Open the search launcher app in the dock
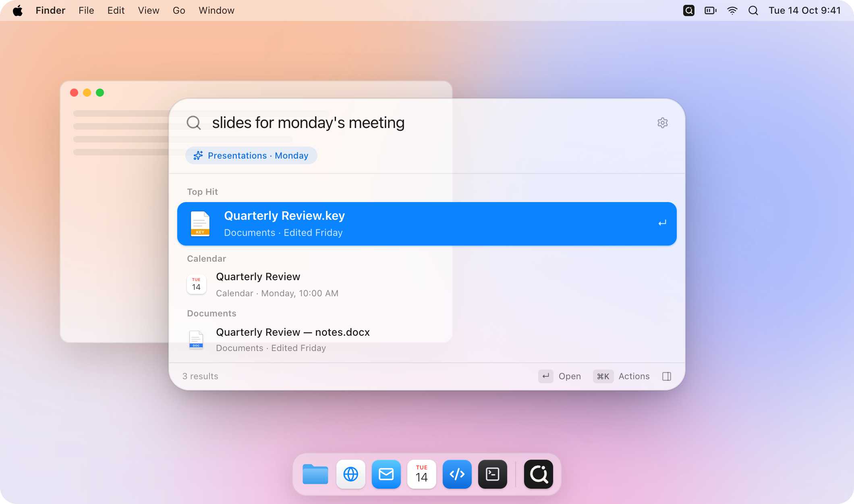This screenshot has width=854, height=504. pyautogui.click(x=539, y=474)
